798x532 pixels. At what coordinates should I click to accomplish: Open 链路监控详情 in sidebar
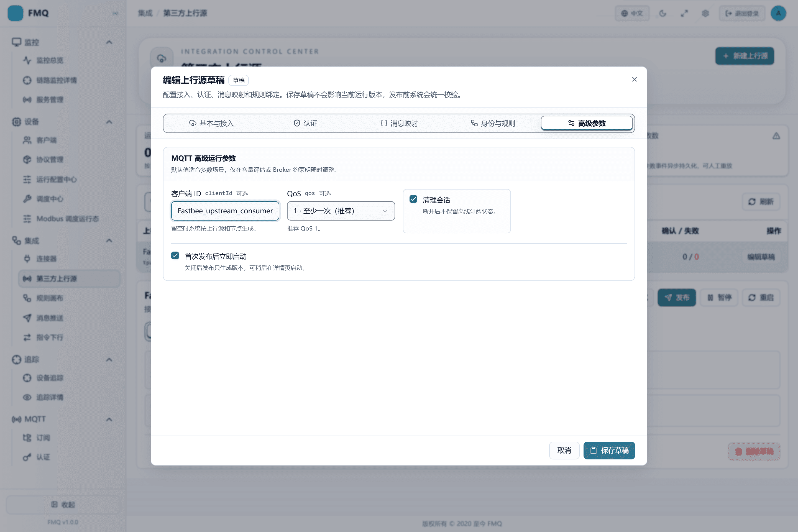pyautogui.click(x=69, y=80)
